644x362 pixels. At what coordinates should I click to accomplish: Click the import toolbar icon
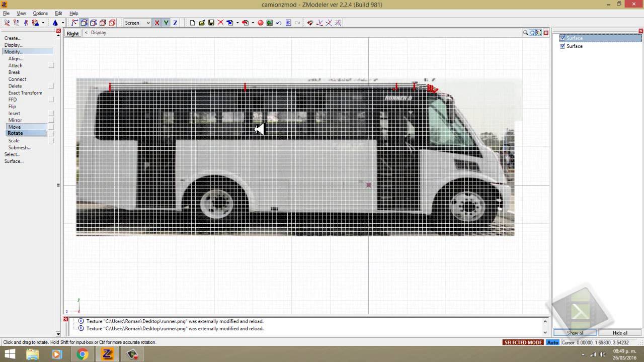click(230, 23)
